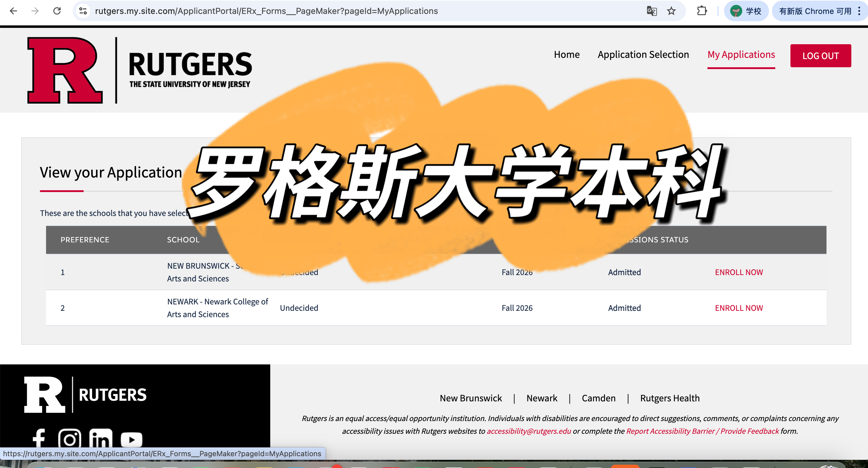Open the Newark footer link

pos(542,398)
